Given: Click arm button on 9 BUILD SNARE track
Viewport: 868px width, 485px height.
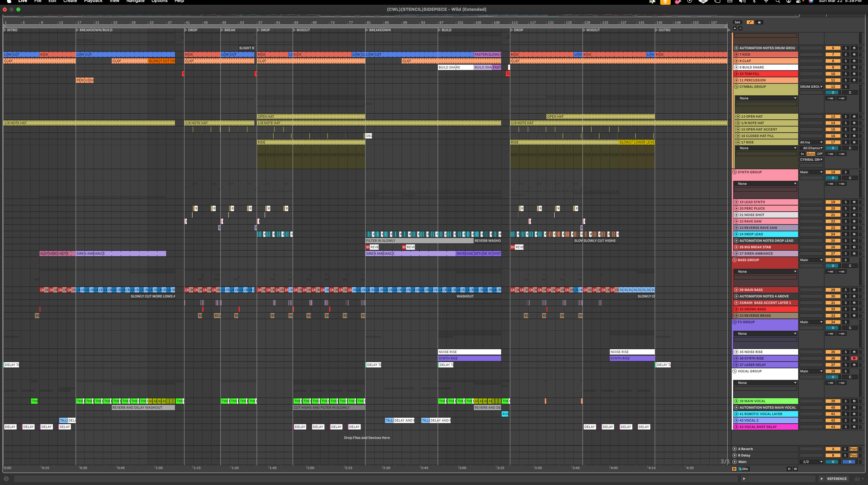Looking at the screenshot, I should [x=854, y=67].
